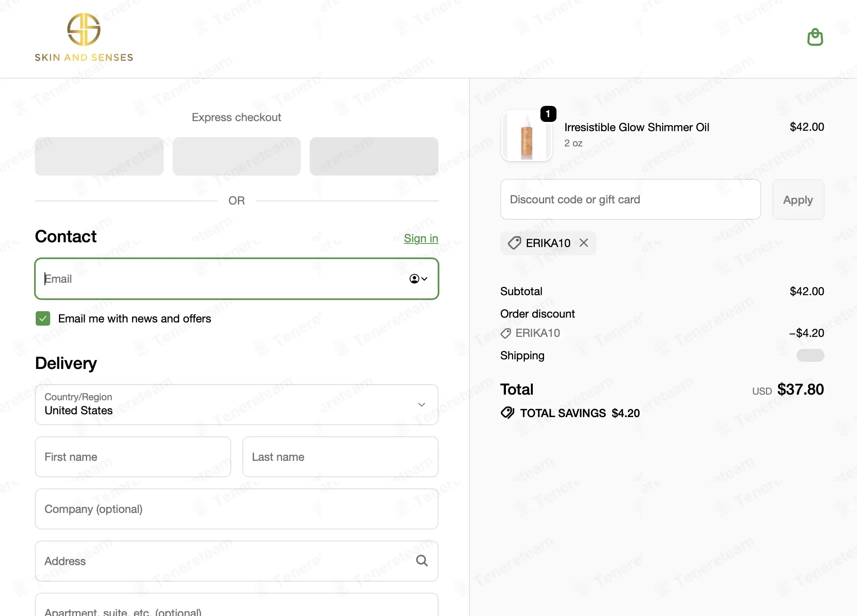Click the First name field
Viewport: 857px width, 616px height.
pos(133,457)
